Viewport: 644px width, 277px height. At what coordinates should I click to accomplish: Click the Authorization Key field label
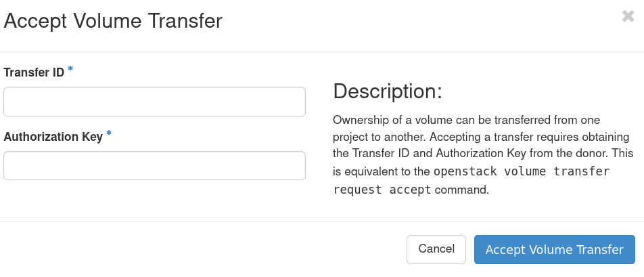pos(53,137)
